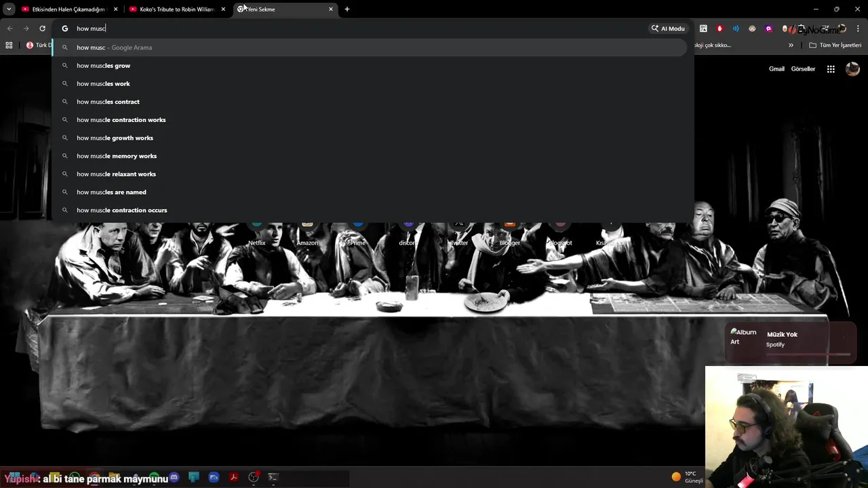This screenshot has height=488, width=868.
Task: Click the browser back arrow
Action: pyautogui.click(x=9, y=28)
